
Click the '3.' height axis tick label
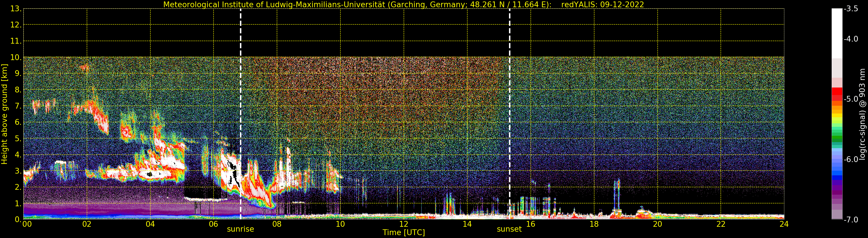tap(18, 171)
